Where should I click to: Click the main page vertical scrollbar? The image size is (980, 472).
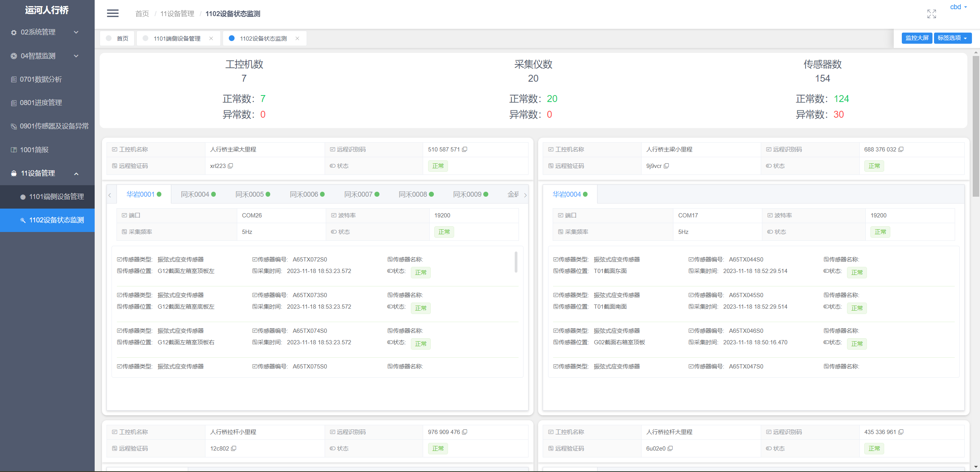click(976, 127)
